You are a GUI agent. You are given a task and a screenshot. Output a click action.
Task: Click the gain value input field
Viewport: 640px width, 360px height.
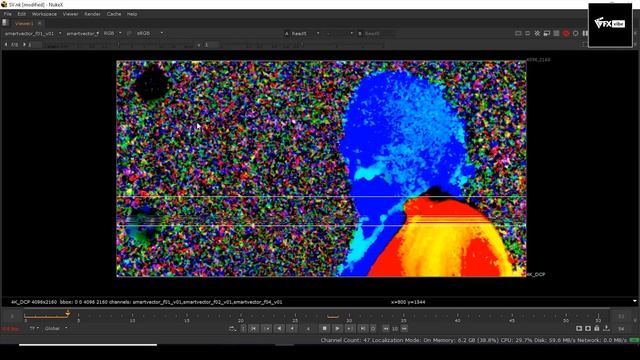[x=35, y=44]
